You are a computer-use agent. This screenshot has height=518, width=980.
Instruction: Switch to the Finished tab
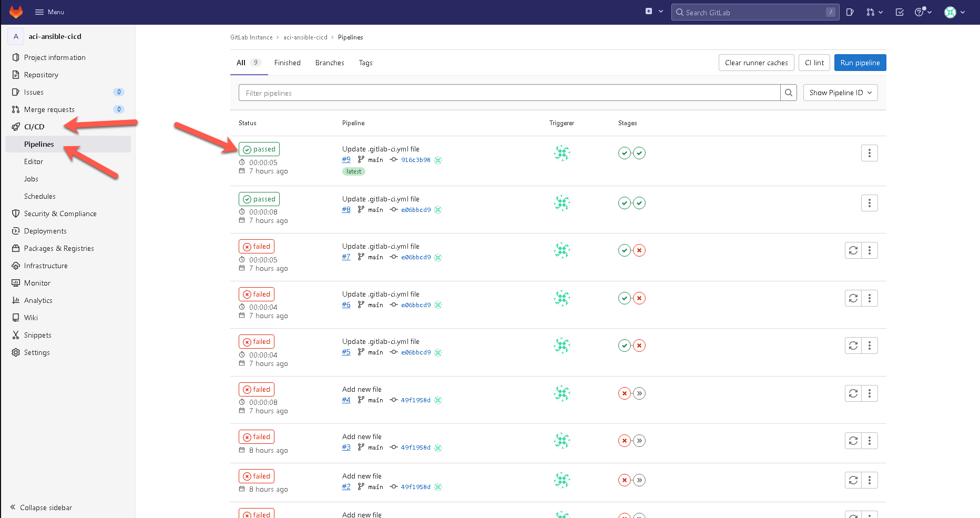(x=287, y=63)
